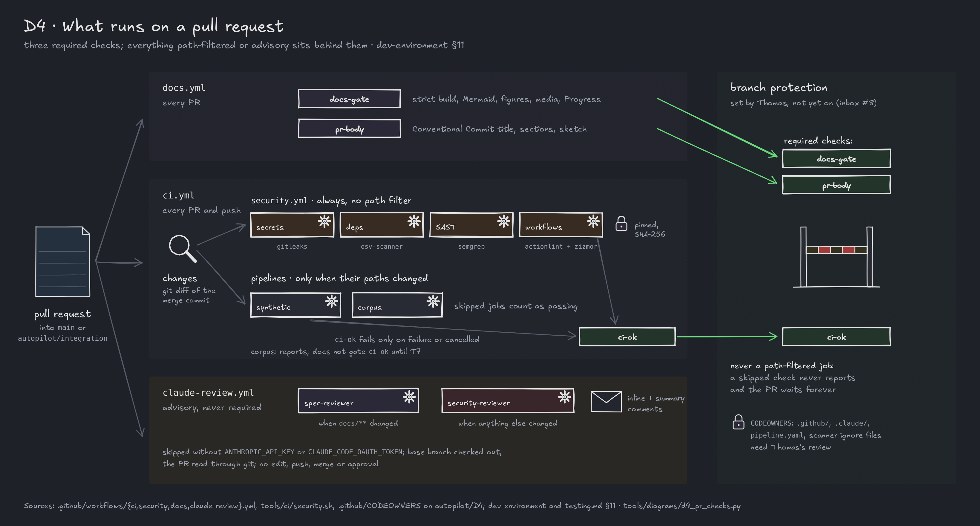
Task: Click the gear icon in the synthetic box
Action: pyautogui.click(x=332, y=302)
